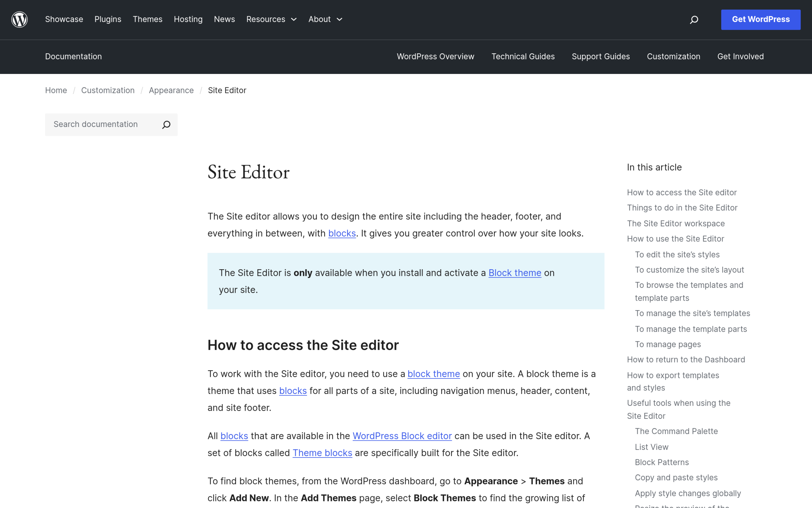Click the Site Editor breadcrumb text
Image resolution: width=812 pixels, height=508 pixels.
coord(227,90)
